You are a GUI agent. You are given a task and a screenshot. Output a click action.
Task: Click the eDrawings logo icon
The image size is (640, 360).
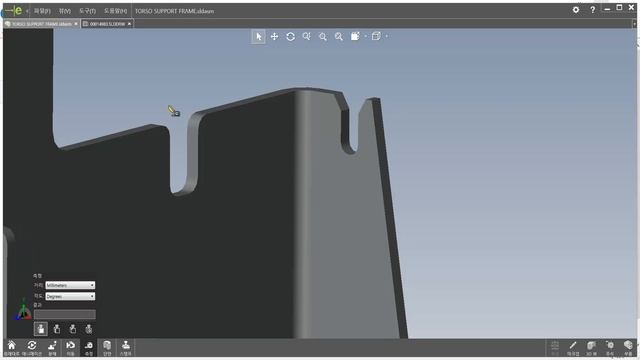tap(13, 11)
